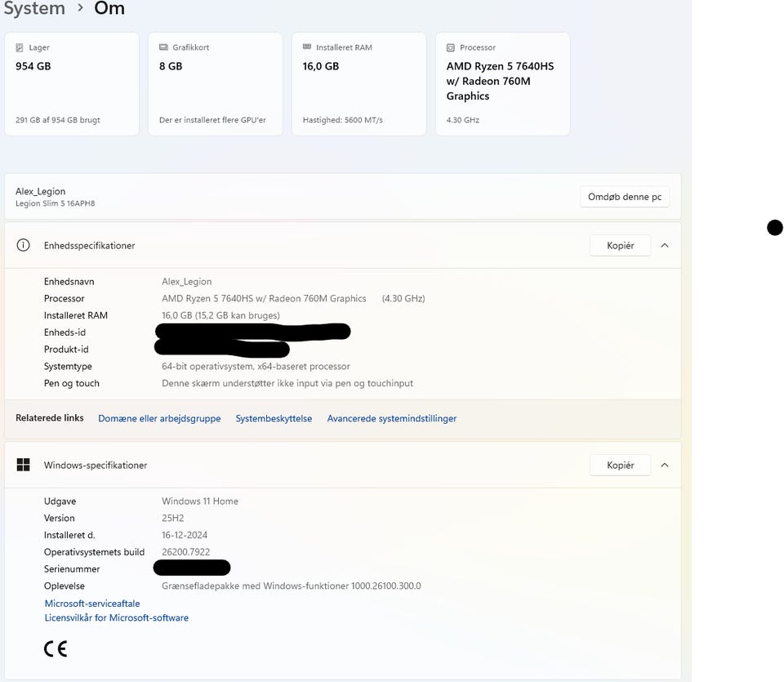
Task: Click the Oplevelse label
Action: (x=64, y=586)
